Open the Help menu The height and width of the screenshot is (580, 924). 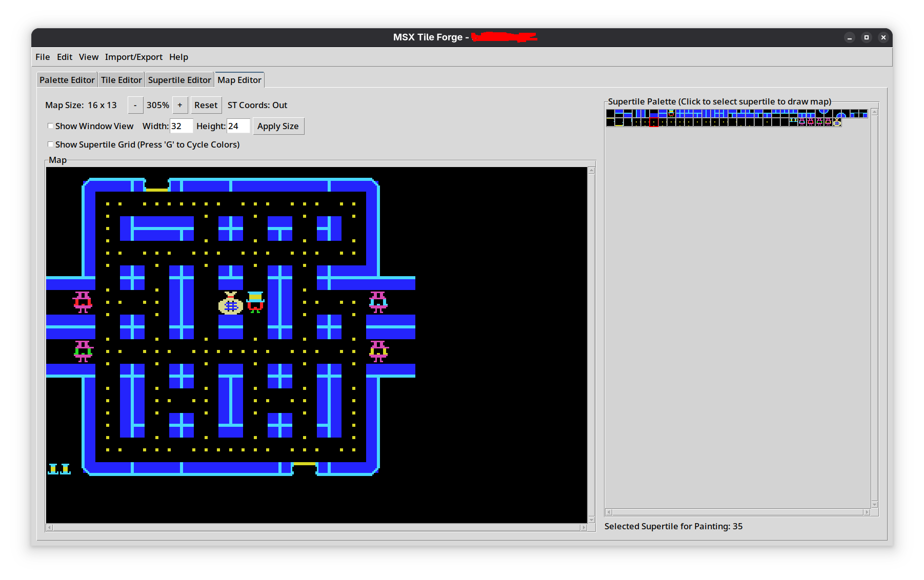click(x=178, y=57)
